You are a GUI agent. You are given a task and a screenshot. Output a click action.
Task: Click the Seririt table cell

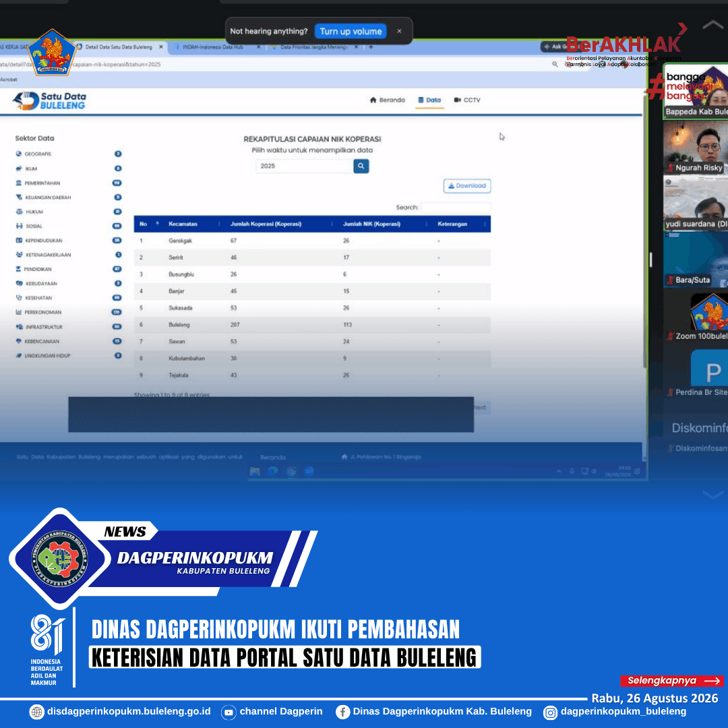(x=175, y=257)
